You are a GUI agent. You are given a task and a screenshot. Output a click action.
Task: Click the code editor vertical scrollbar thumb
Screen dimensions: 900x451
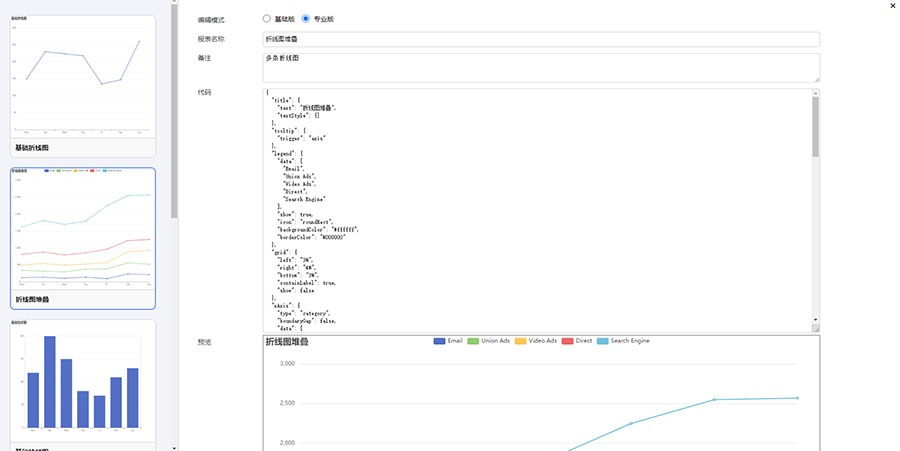click(816, 127)
